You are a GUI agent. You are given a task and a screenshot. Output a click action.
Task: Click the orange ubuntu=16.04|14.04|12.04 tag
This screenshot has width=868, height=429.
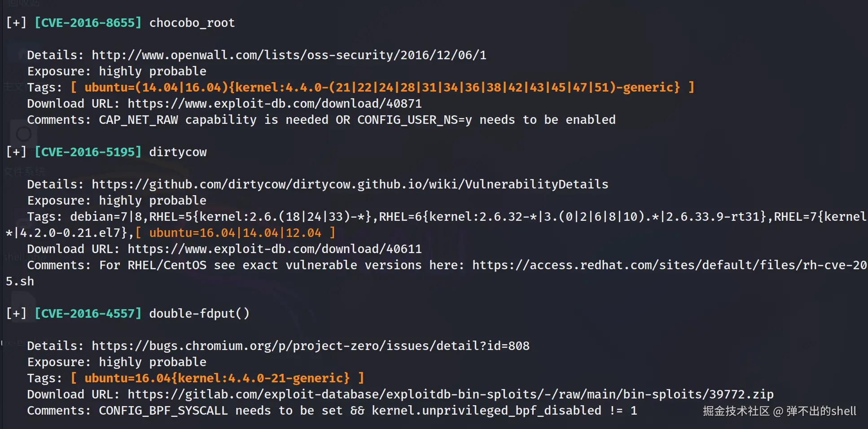tap(235, 233)
